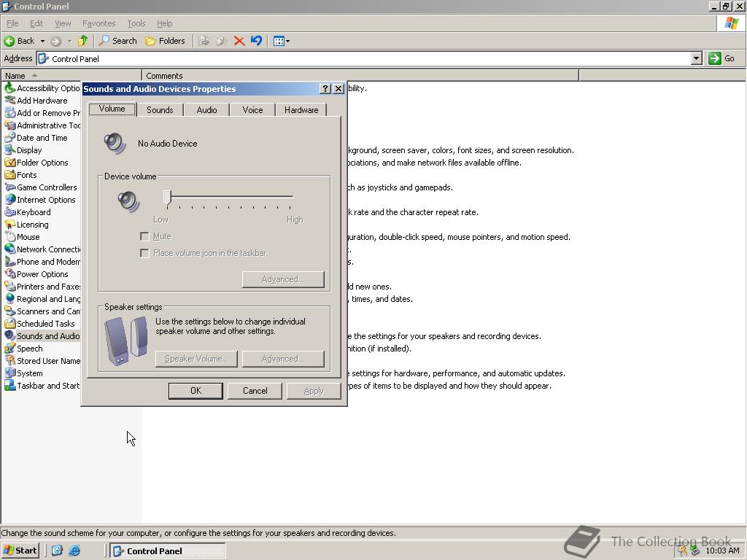Expand the Address bar dropdown
This screenshot has height=560, width=747.
point(697,58)
